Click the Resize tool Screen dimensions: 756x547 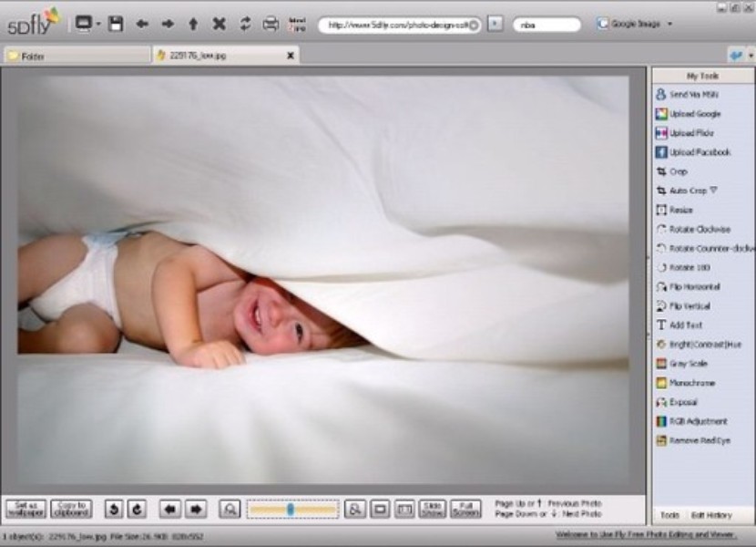tap(682, 211)
